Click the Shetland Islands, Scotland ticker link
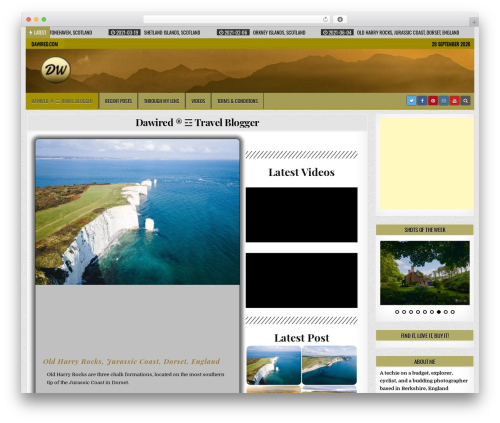 click(x=172, y=33)
